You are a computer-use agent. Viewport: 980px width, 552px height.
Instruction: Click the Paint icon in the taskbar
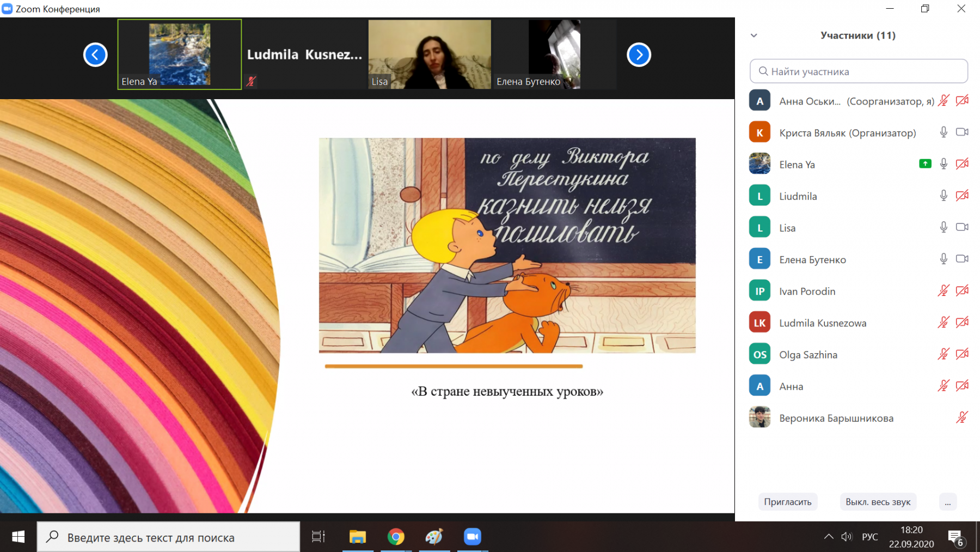[x=434, y=537]
